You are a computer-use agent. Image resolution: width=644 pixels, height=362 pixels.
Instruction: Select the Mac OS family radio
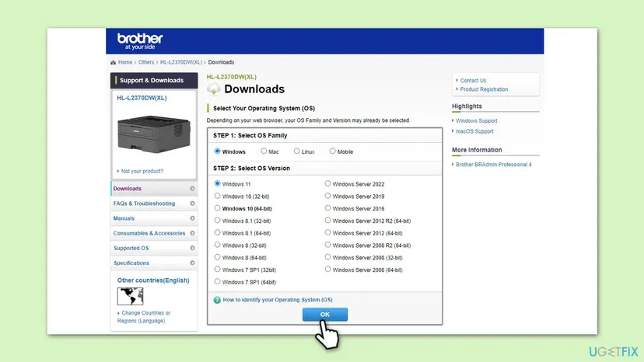[x=264, y=151]
